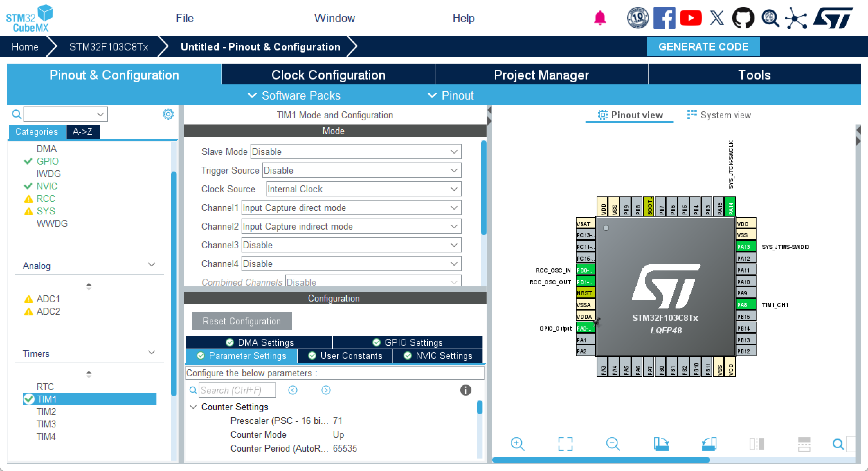Click the PA8 pin on chip

point(745,305)
